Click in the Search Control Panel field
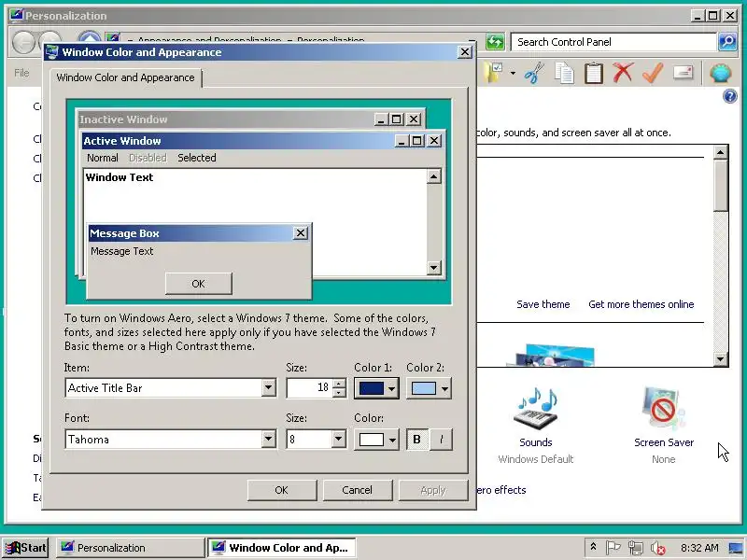The width and height of the screenshot is (747, 560). [613, 42]
